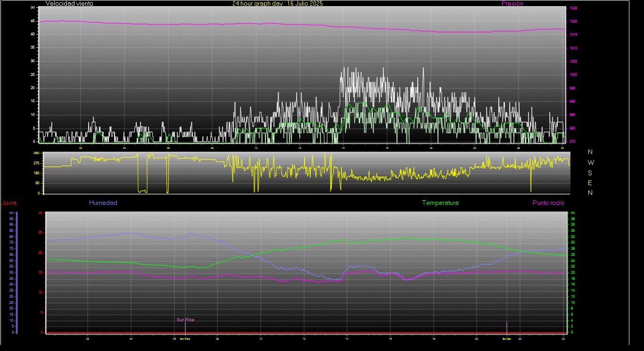The image size is (644, 351).
Task: Select 40 on the green temperature axis
Action: [x=573, y=213]
